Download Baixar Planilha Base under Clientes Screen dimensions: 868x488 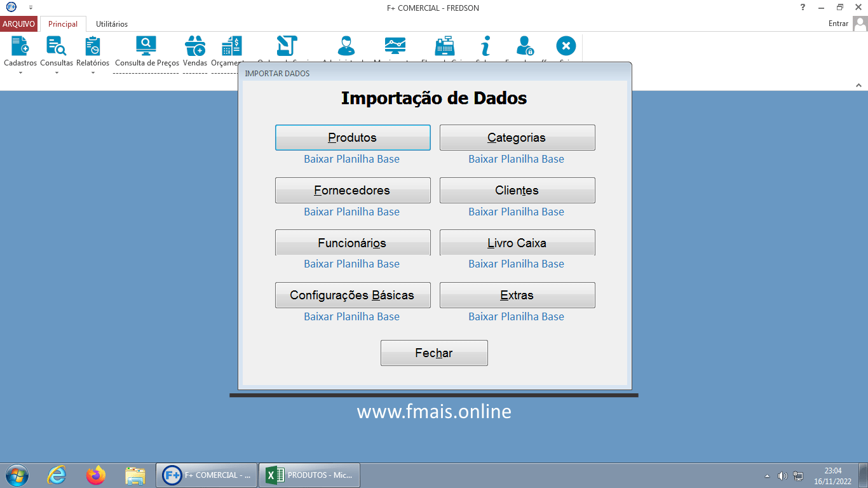click(517, 212)
